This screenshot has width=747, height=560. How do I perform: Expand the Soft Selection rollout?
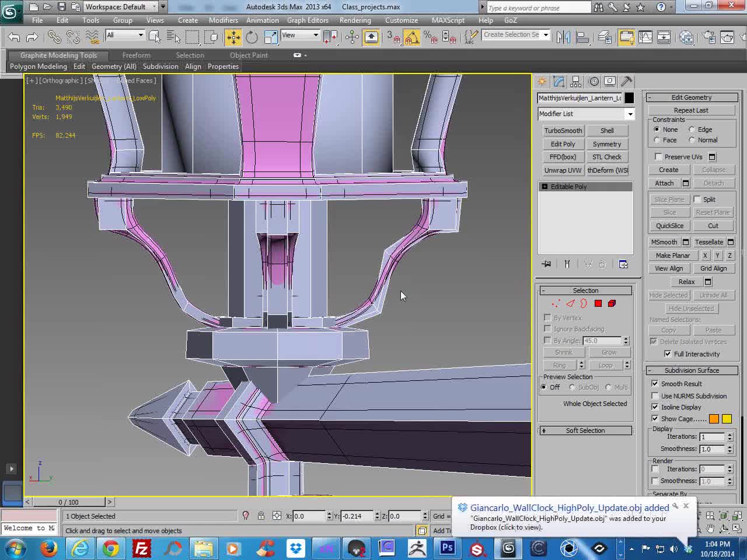pos(585,430)
